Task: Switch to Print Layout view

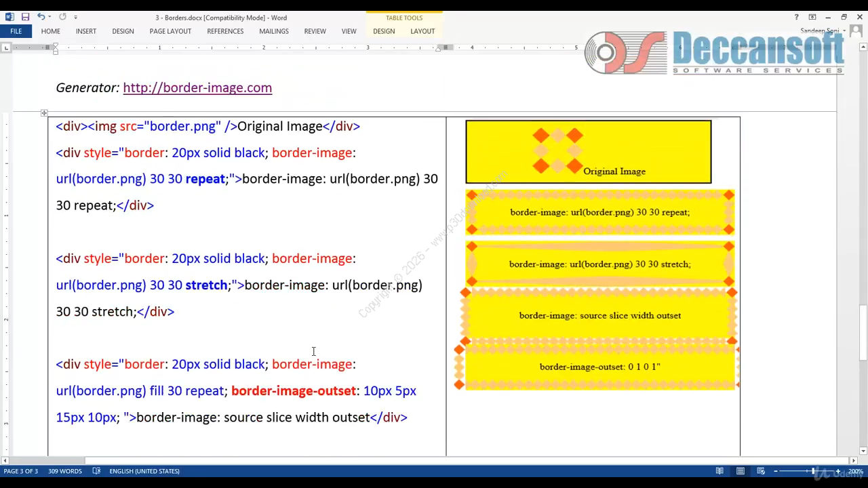Action: pos(741,471)
